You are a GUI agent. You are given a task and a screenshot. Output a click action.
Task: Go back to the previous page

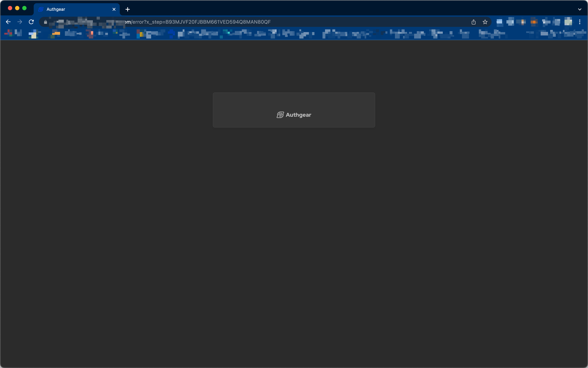pyautogui.click(x=8, y=22)
